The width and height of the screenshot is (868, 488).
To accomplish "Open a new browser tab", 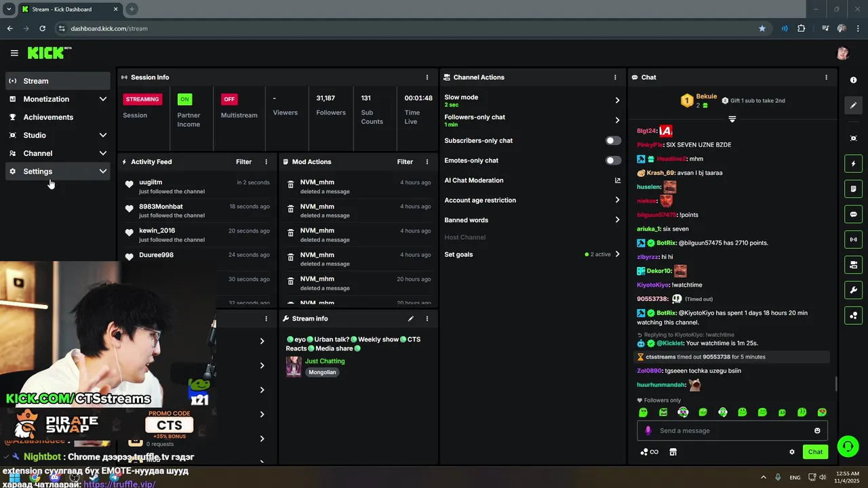I will click(132, 9).
